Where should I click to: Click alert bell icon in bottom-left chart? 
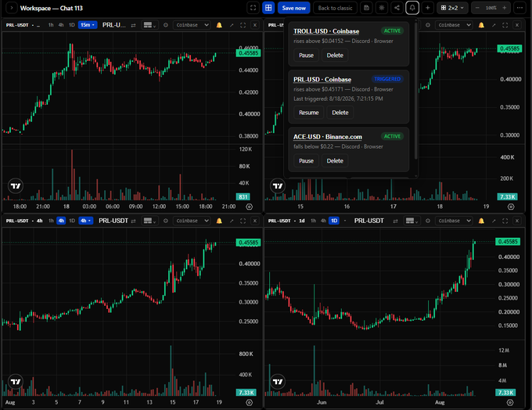pyautogui.click(x=219, y=221)
